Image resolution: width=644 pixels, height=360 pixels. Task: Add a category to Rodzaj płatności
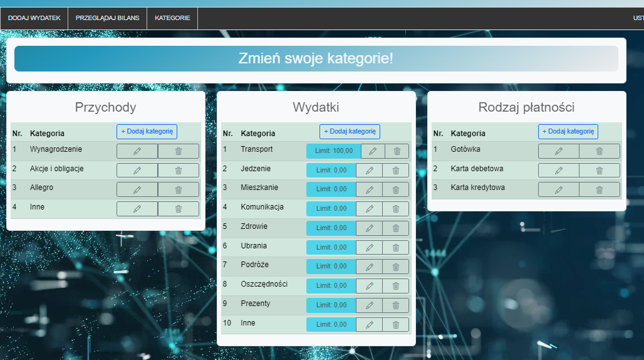(568, 132)
